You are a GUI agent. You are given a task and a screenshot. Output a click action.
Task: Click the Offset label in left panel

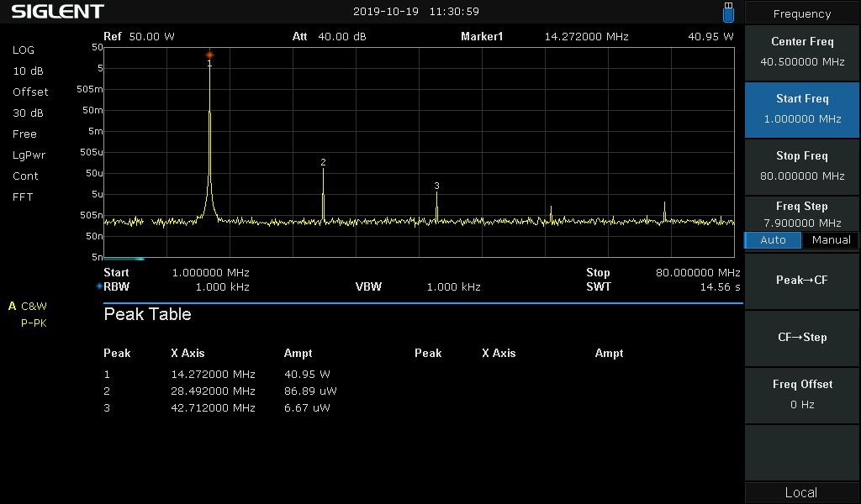[x=30, y=92]
